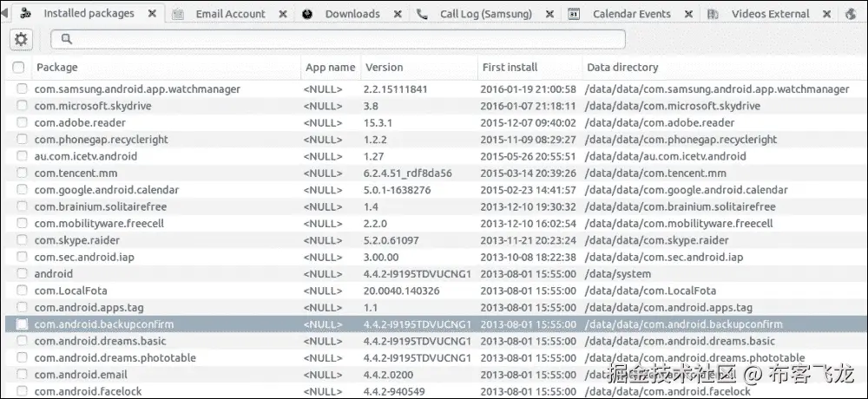Click the gear settings button
This screenshot has width=868, height=399.
pos(21,39)
